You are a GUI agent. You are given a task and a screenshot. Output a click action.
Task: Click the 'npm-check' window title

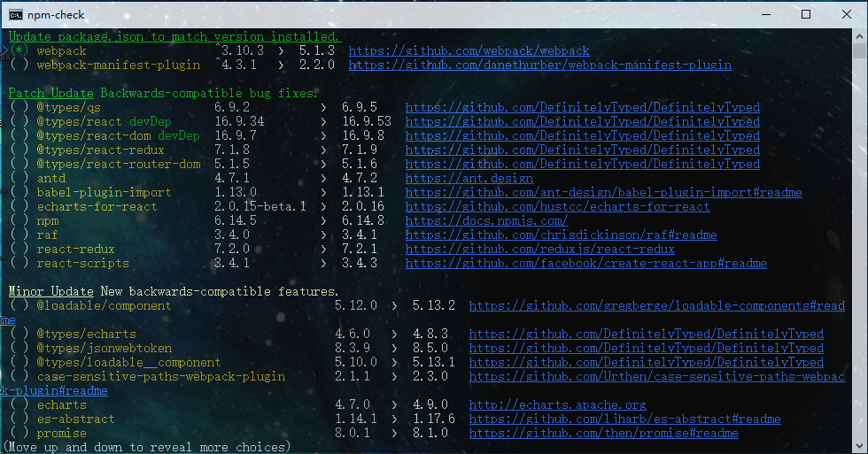click(56, 15)
